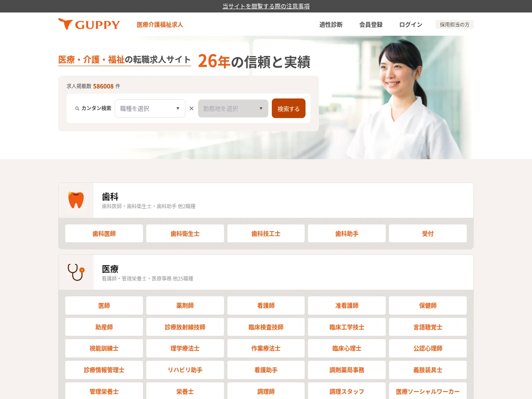This screenshot has height=399, width=532.
Task: Select the 調剤薬局事務 job button
Action: pos(347,370)
